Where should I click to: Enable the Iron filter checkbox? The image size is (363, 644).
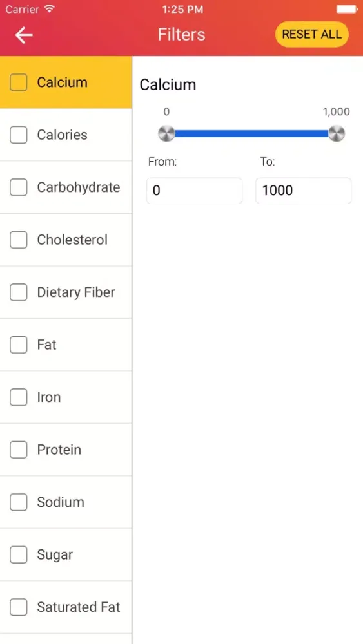tap(19, 397)
